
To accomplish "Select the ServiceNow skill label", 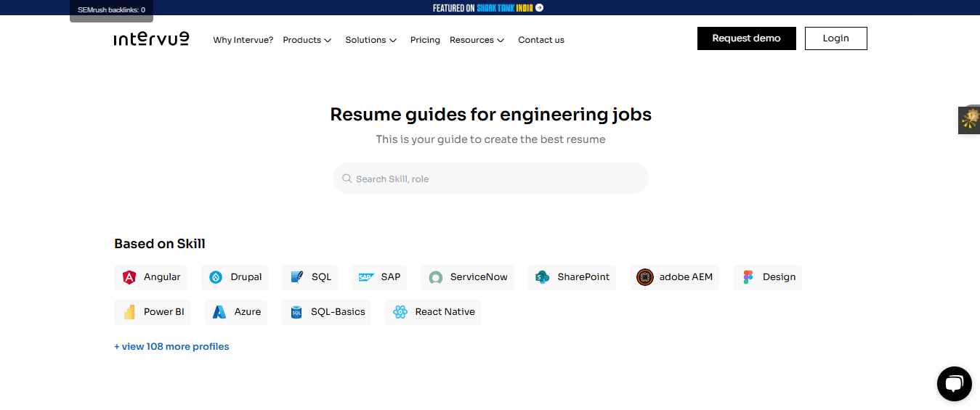I will coord(479,277).
